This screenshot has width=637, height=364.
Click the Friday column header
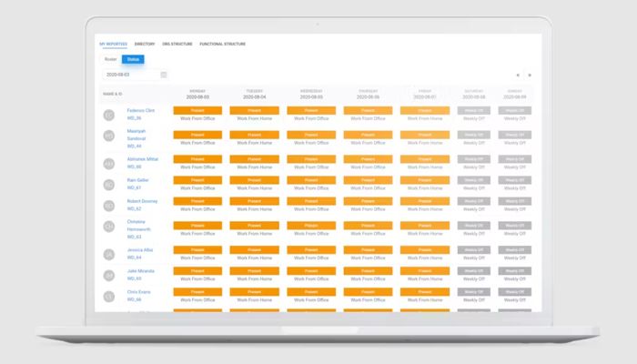tap(425, 95)
